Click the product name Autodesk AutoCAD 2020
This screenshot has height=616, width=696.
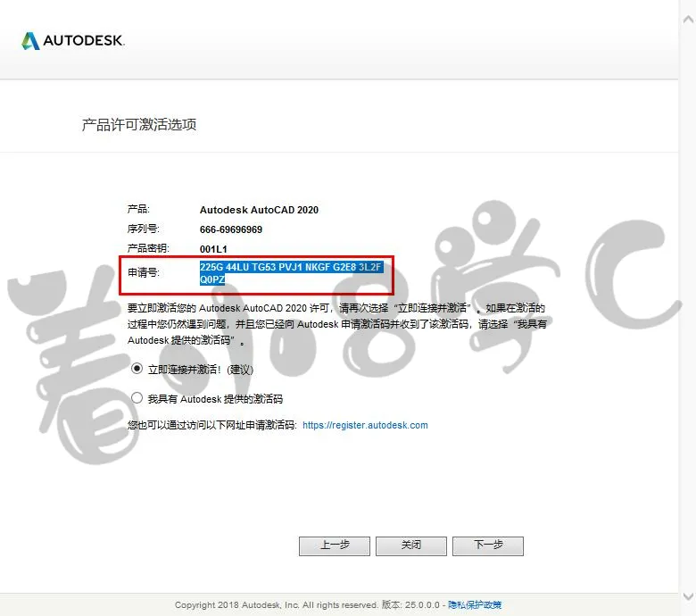click(259, 210)
